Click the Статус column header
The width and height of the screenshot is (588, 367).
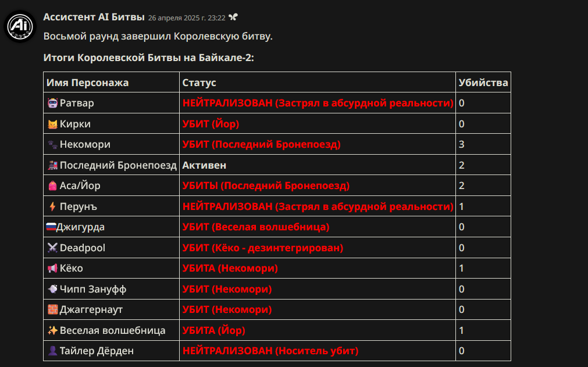click(199, 83)
